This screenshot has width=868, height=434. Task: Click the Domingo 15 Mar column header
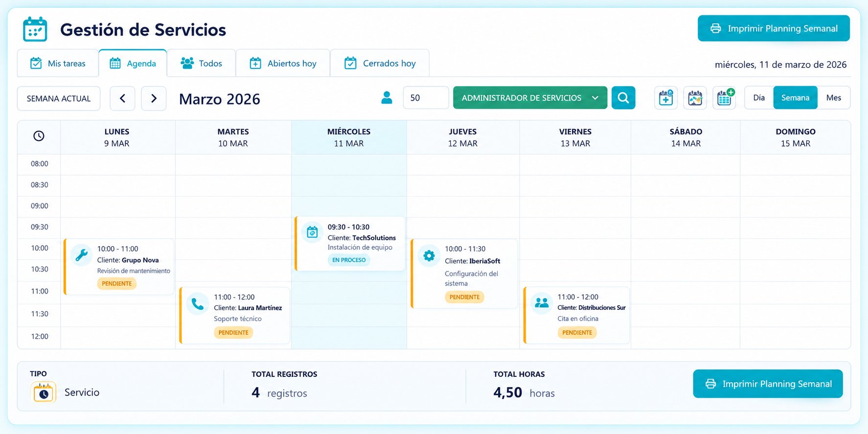[796, 137]
